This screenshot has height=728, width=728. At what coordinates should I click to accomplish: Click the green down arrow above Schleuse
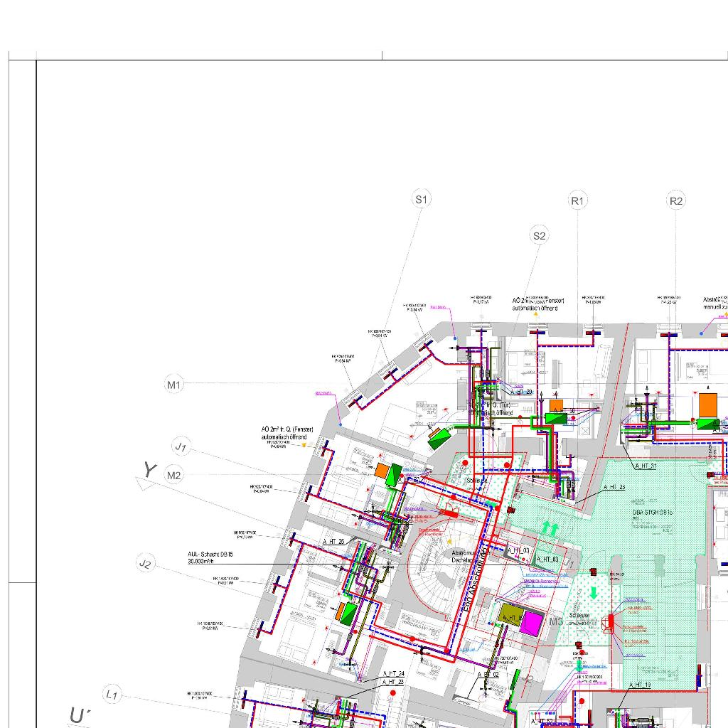click(594, 592)
